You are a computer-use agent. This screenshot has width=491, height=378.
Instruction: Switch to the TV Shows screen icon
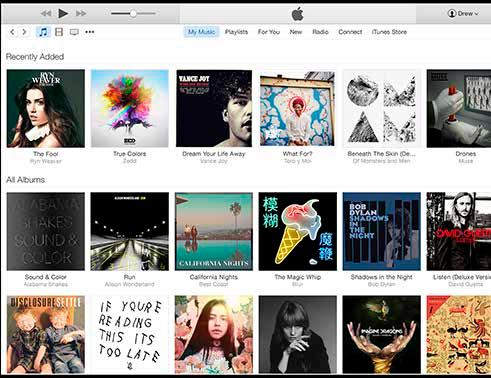74,32
